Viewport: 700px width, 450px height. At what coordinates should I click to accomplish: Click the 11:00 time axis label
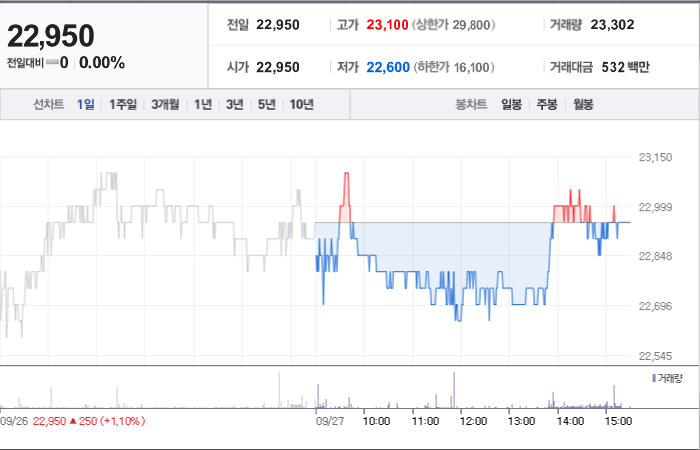pyautogui.click(x=425, y=421)
